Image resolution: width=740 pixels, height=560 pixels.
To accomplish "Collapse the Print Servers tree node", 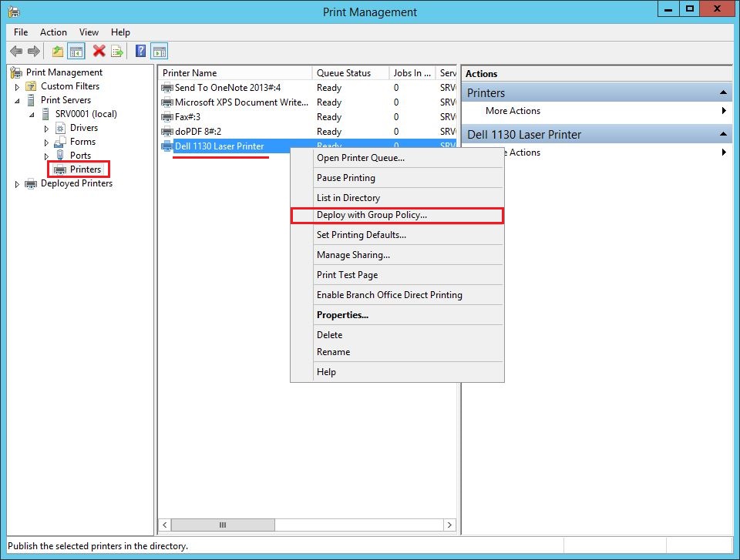I will (x=18, y=100).
